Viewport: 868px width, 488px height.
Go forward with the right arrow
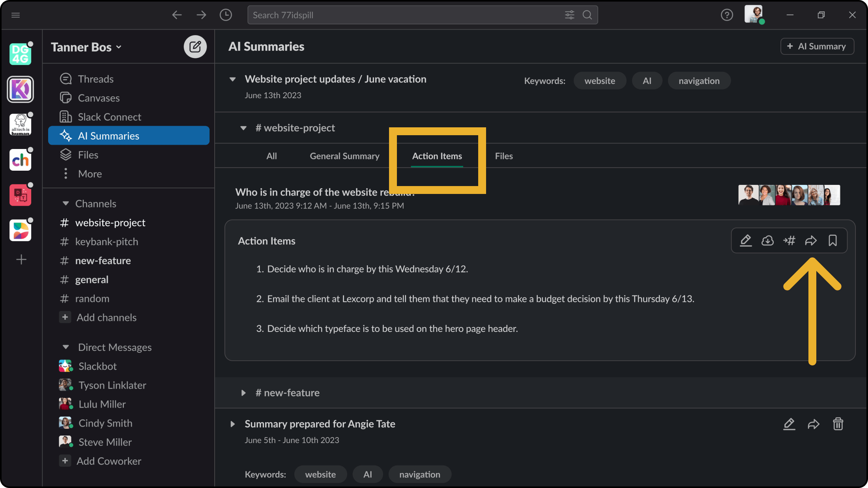201,15
